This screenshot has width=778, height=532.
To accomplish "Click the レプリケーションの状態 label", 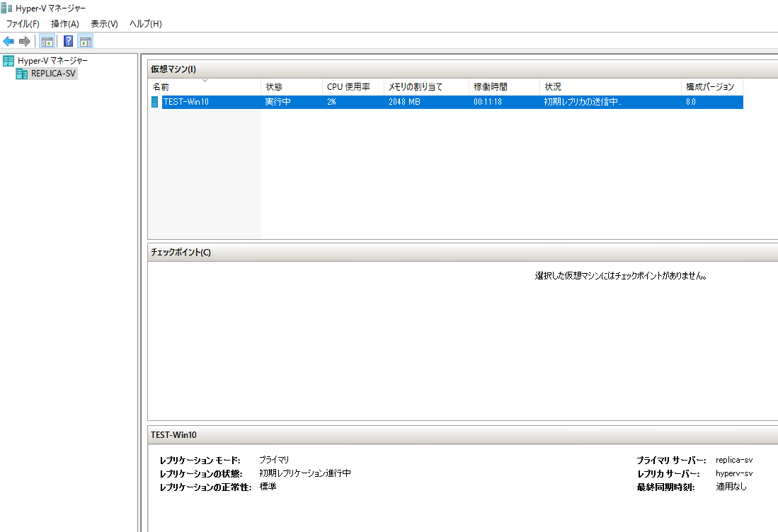I will pyautogui.click(x=201, y=474).
